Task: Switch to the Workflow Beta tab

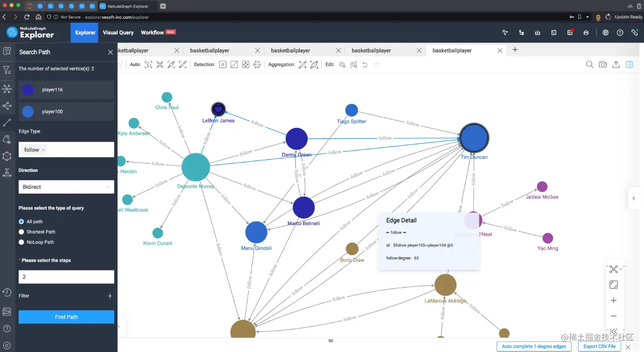Action: 158,33
